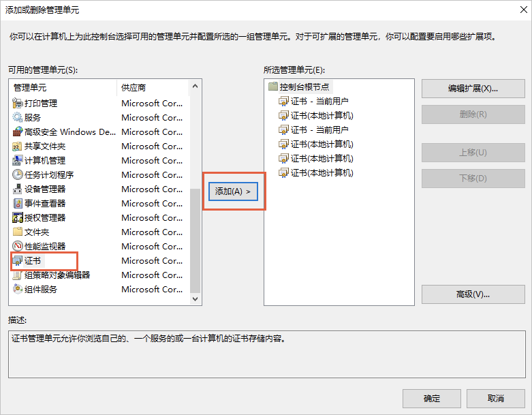
Task: Click the 添加(A) > button
Action: [233, 191]
